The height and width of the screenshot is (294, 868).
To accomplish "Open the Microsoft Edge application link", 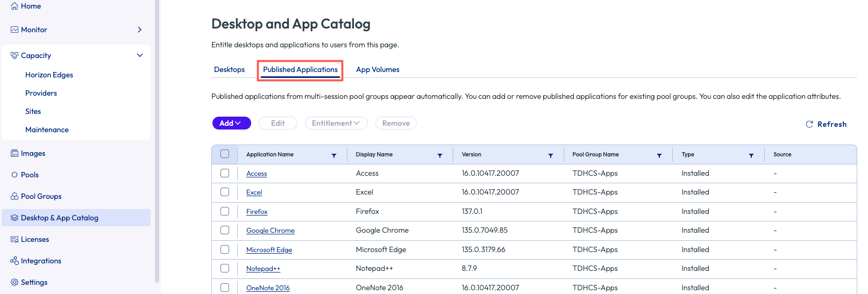I will 269,250.
